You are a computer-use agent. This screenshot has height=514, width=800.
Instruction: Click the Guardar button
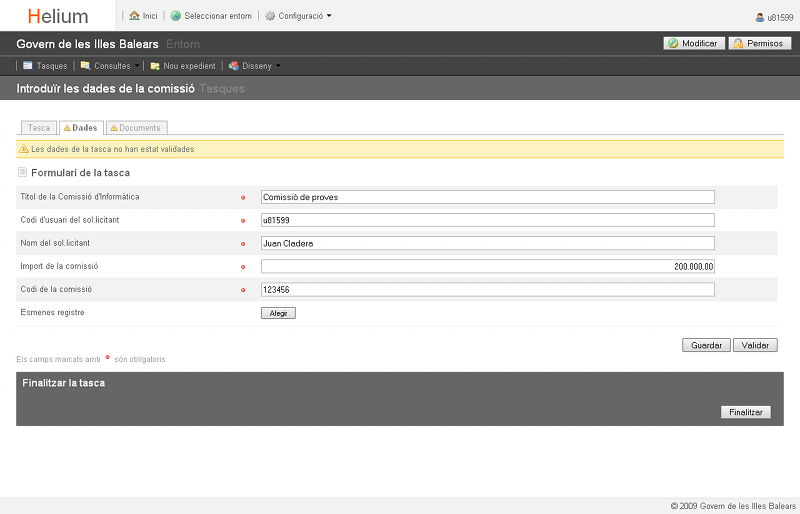706,345
